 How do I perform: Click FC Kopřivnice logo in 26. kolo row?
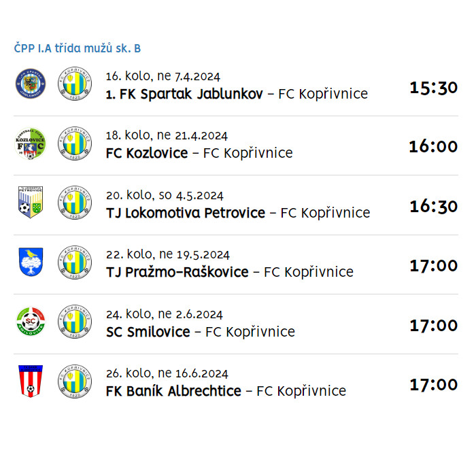75,381
